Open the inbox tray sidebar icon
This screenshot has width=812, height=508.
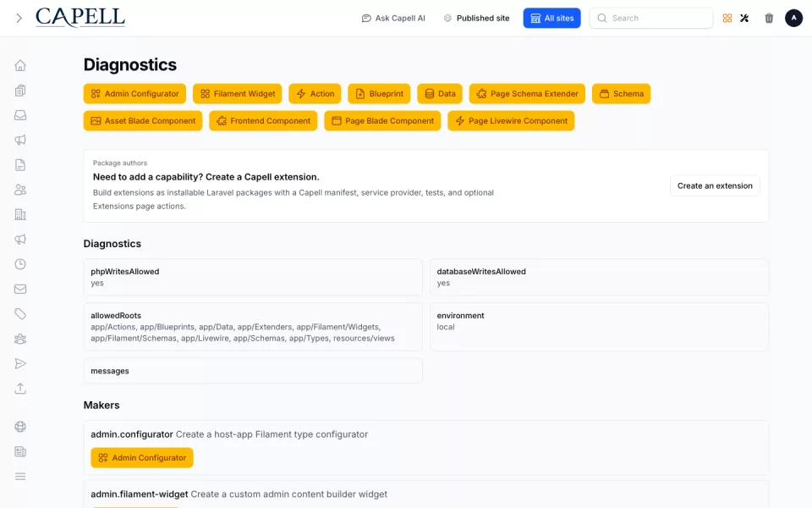20,115
